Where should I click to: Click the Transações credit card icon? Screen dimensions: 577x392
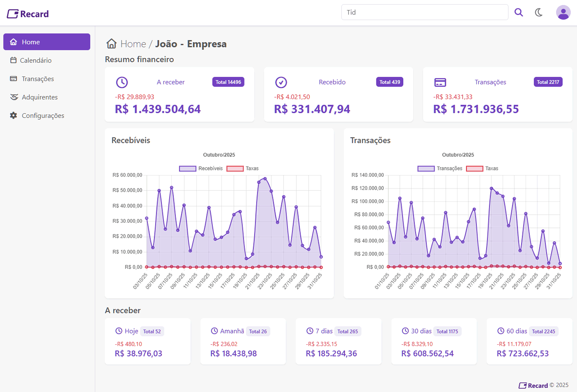440,82
